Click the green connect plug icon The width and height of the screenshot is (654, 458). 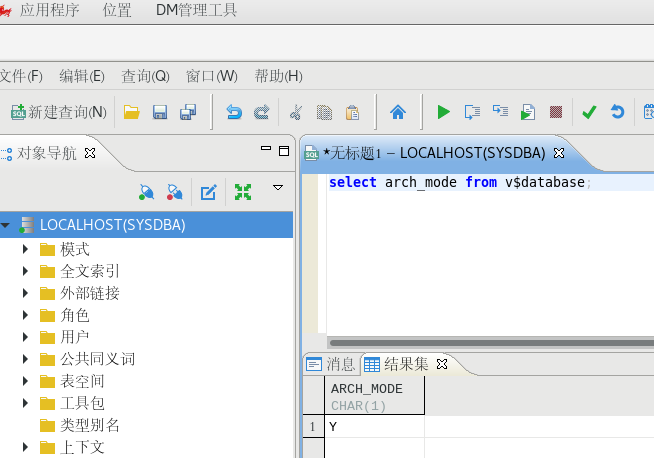click(146, 192)
